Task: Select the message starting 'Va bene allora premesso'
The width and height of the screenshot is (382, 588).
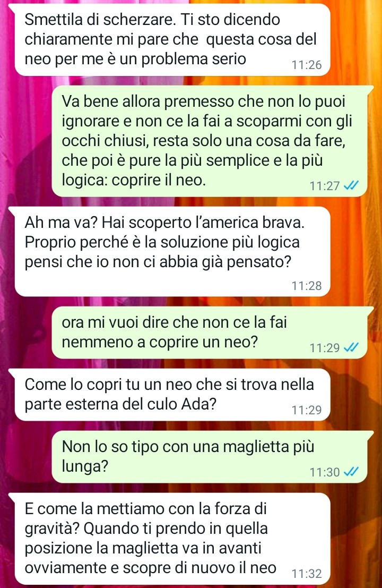Action: 213,141
